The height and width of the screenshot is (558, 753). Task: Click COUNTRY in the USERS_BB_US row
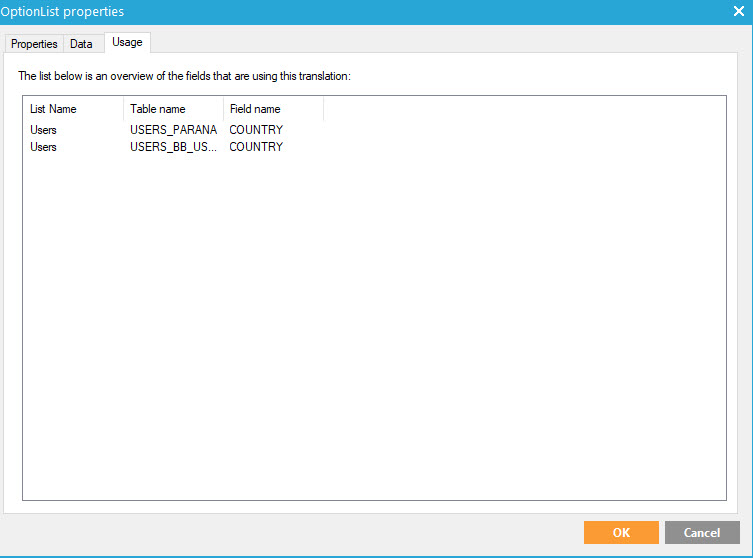pos(256,147)
